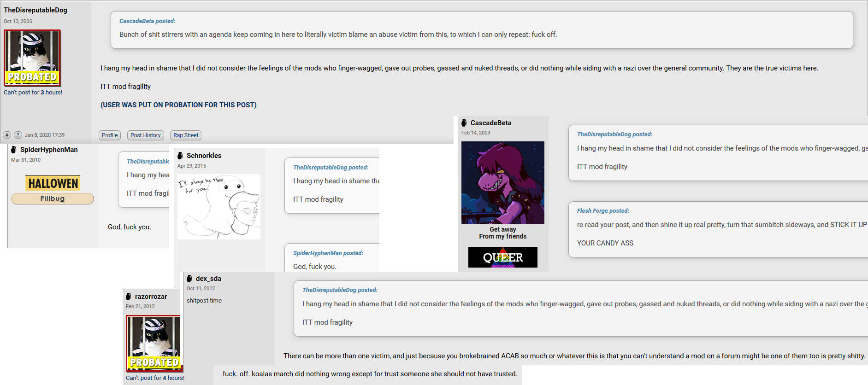Screen dimensions: 868x385
Task: Click the grenade icon beside SpiderHyphenMan
Action: click(x=14, y=150)
